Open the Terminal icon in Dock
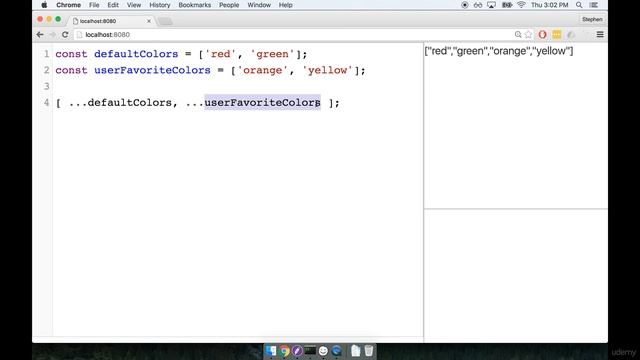 pos(310,351)
